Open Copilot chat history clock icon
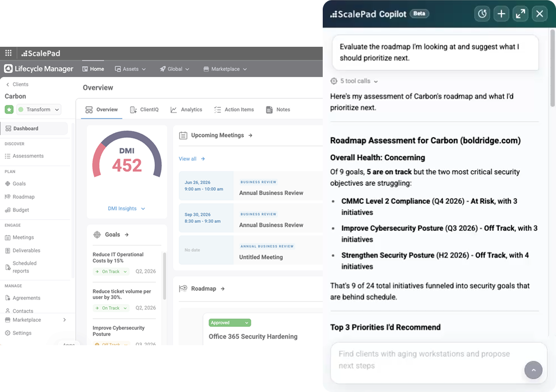This screenshot has height=392, width=556. 482,14
